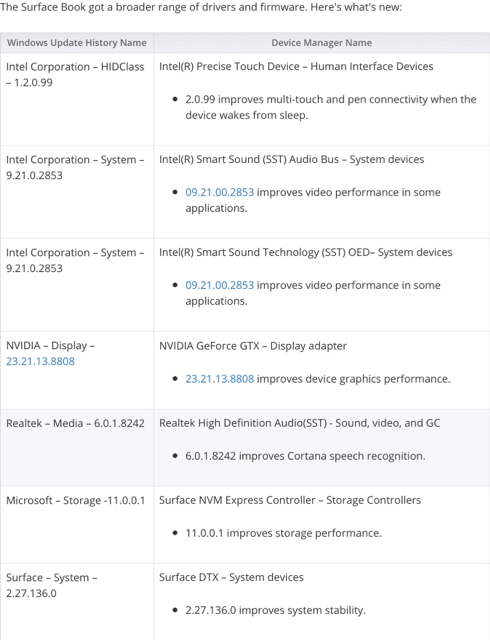Click NVIDIA GeForce GTX – Display adapter text
The width and height of the screenshot is (490, 640).
253,346
